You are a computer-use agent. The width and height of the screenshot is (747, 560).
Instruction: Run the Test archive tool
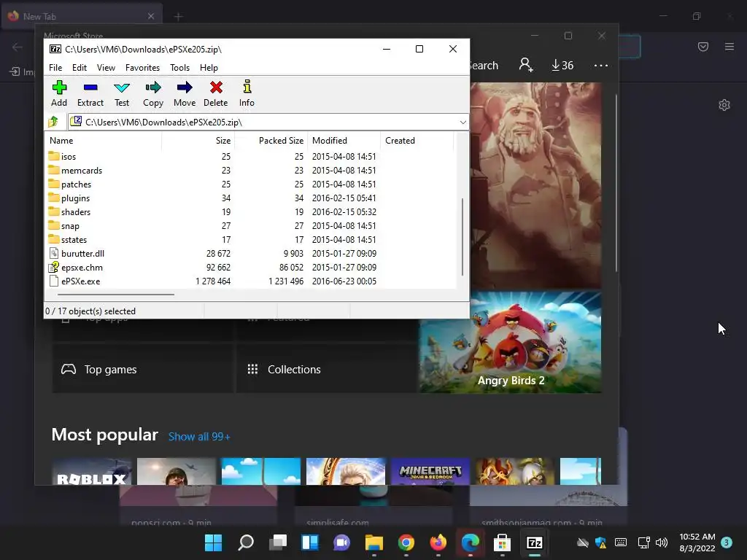click(122, 93)
